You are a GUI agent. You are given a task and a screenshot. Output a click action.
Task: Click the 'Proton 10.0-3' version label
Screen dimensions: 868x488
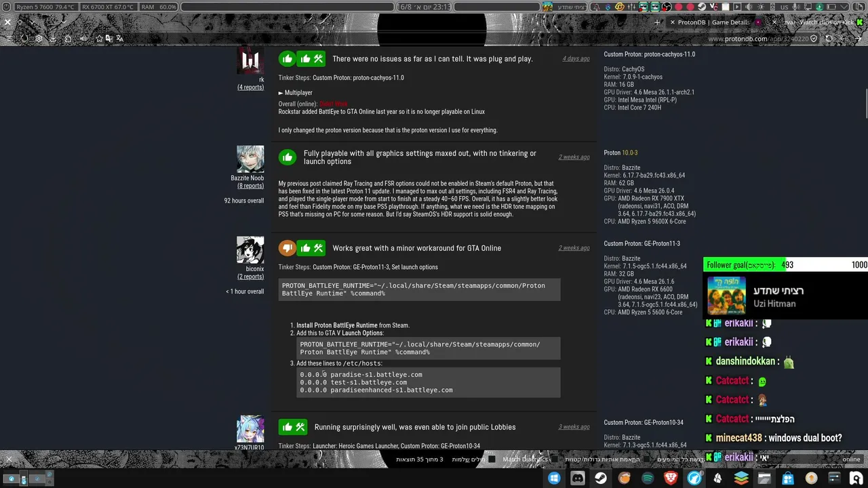620,153
